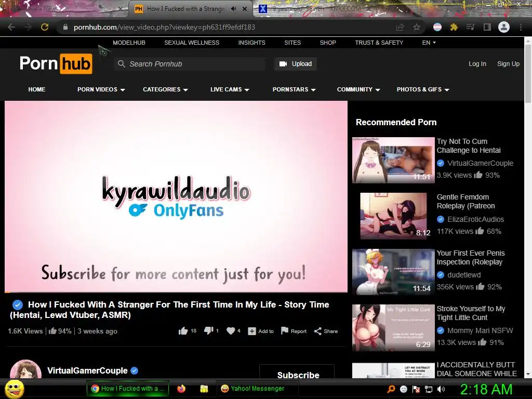Click the volume speaker icon in system tray
Image resolution: width=532 pixels, height=399 pixels.
pyautogui.click(x=441, y=389)
